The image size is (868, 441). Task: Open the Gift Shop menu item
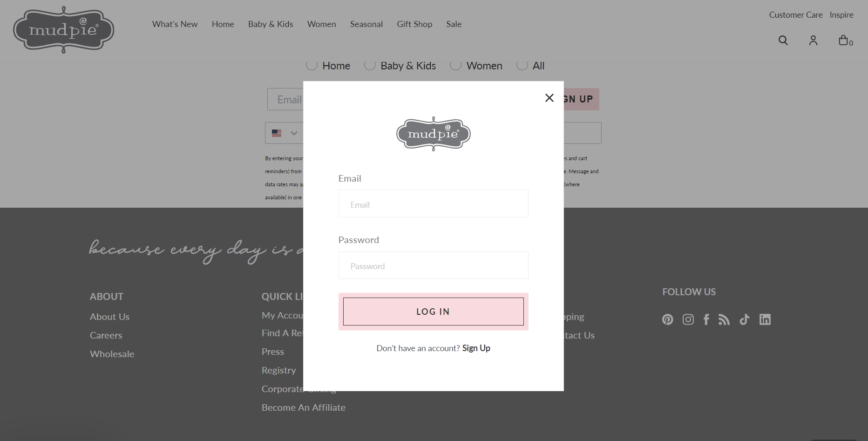tap(414, 24)
